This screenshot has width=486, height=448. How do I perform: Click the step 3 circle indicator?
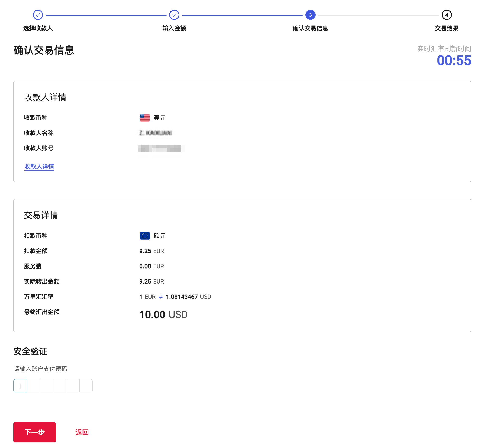[x=310, y=15]
